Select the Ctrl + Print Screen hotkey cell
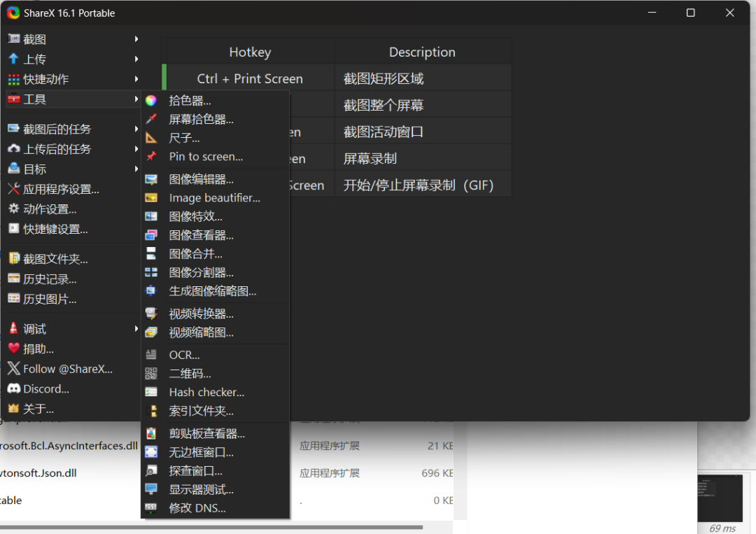 point(250,78)
